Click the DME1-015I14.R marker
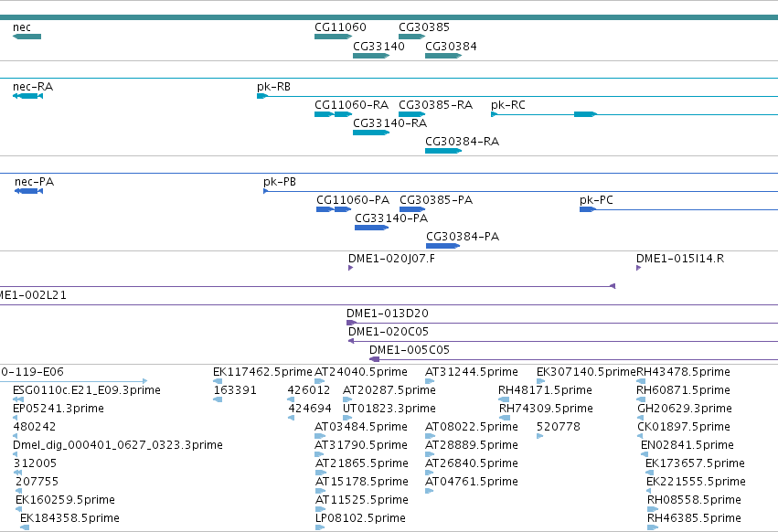Viewport: 778px width, 532px height. coord(638,268)
